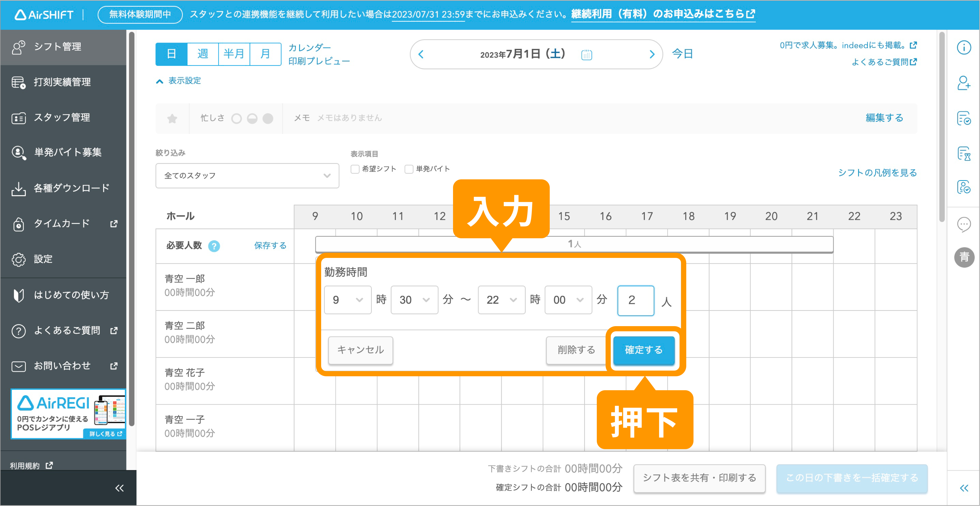Open the start minute dropdown showing 30
The image size is (980, 506).
pyautogui.click(x=414, y=300)
